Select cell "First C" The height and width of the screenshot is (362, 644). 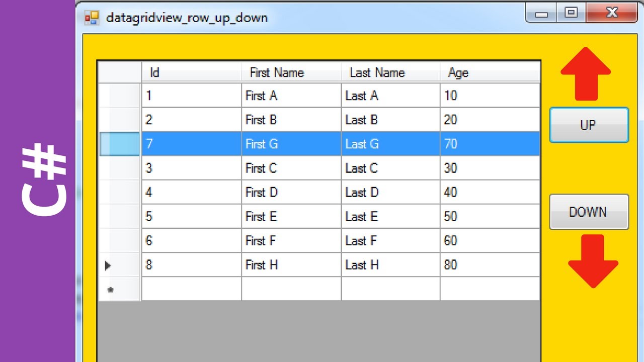(x=291, y=168)
